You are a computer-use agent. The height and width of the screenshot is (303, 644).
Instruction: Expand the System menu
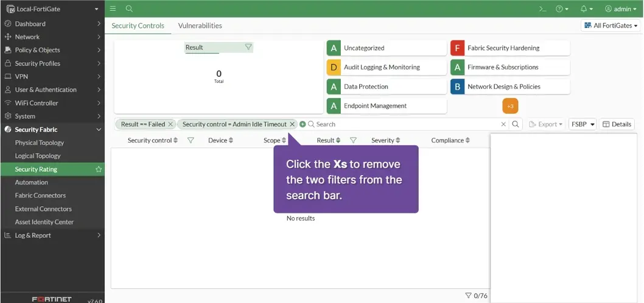[x=52, y=116]
